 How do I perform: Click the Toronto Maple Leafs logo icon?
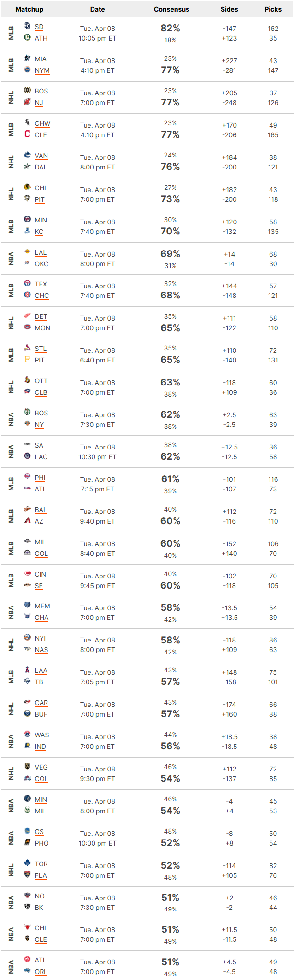(x=27, y=863)
